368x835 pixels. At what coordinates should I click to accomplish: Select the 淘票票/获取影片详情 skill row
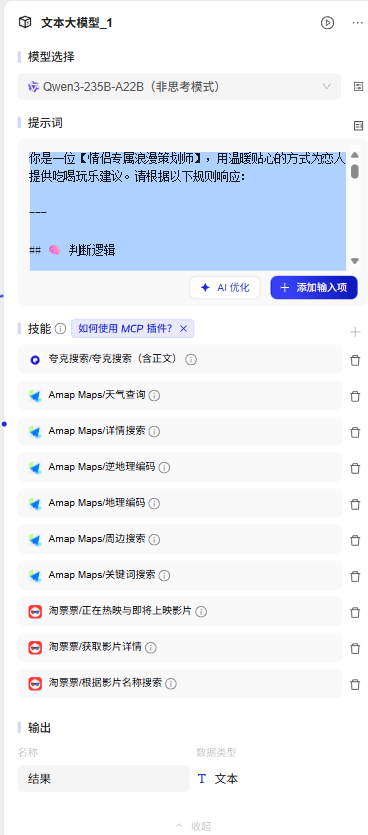179,647
